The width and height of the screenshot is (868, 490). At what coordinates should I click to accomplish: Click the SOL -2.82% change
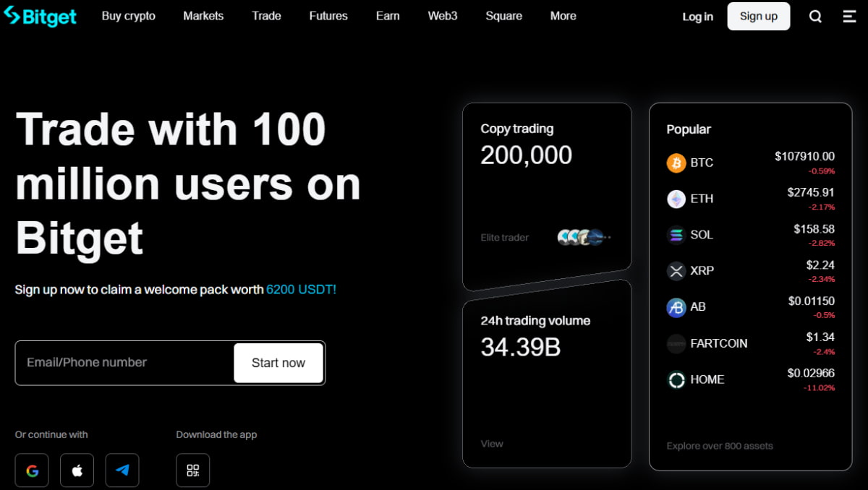pos(822,244)
